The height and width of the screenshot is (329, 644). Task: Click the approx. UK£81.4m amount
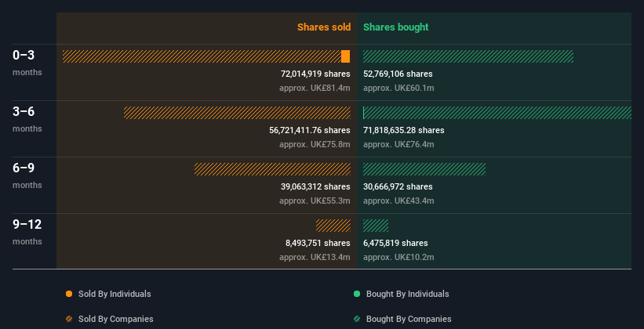tap(315, 89)
